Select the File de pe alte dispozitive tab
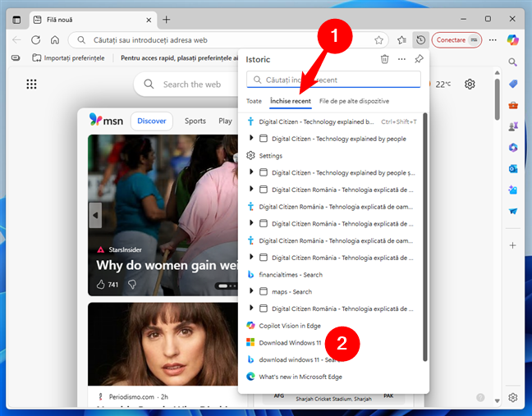The width and height of the screenshot is (532, 416). (354, 101)
